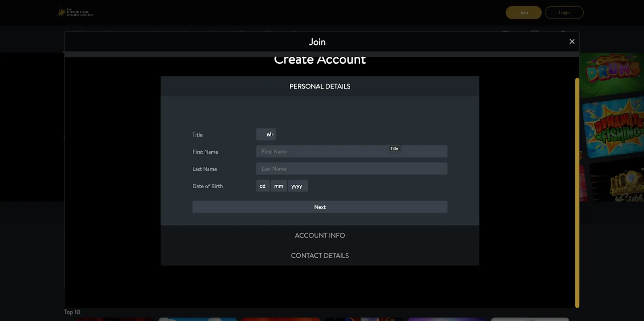Open the dd day dropdown

[263, 186]
